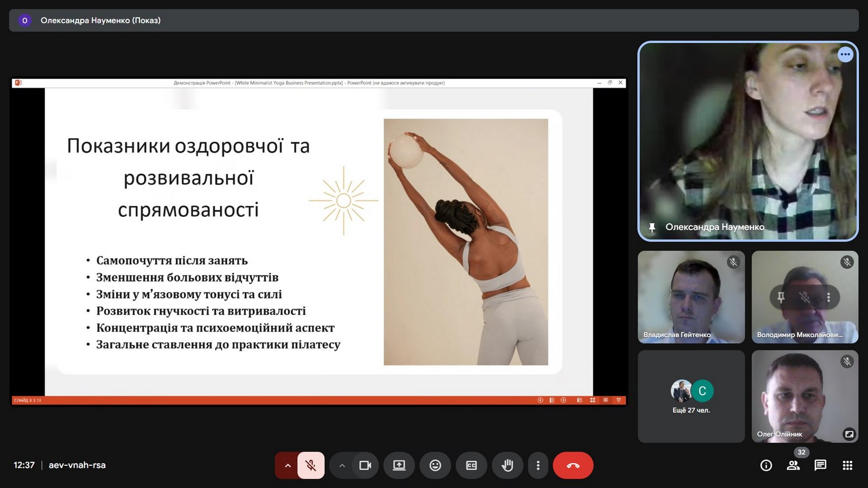Expand video settings arrow next to camera
The width and height of the screenshot is (868, 488).
[342, 465]
